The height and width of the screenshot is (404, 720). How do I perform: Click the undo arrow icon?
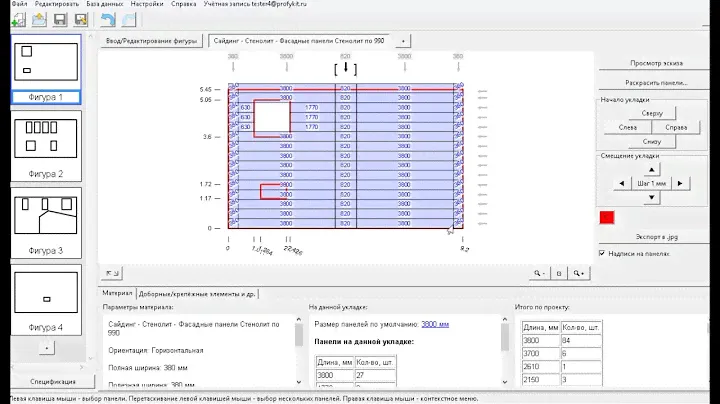pos(107,20)
